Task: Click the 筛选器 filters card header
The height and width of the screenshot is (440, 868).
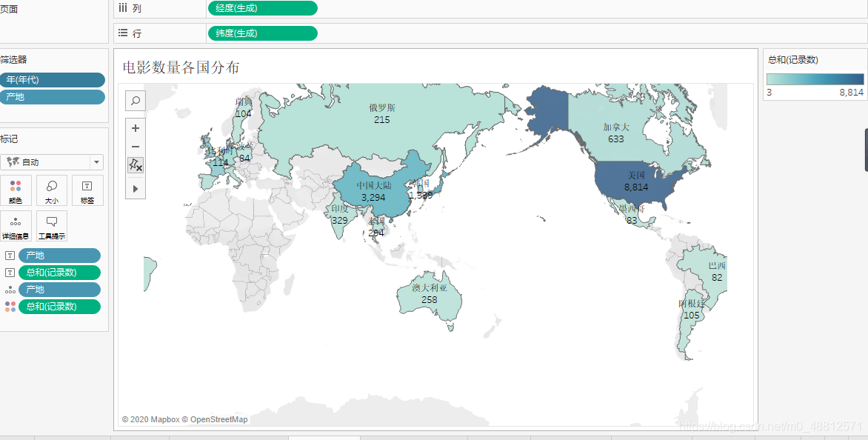Action: [x=13, y=59]
